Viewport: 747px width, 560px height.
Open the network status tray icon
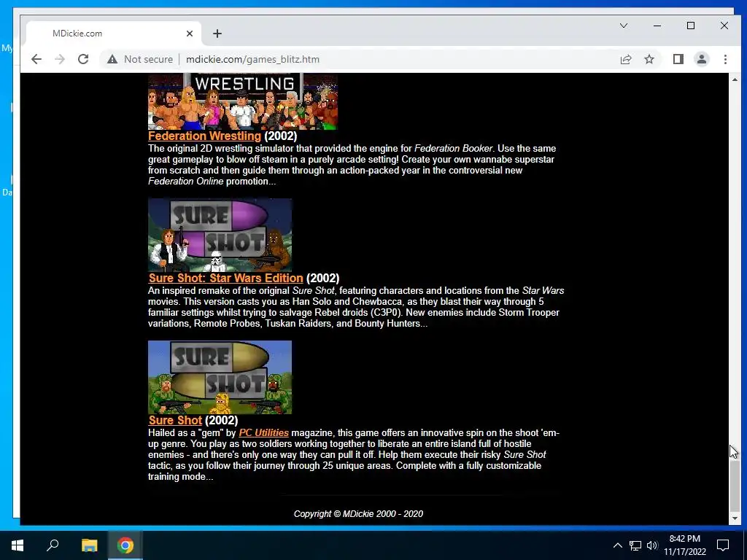pos(635,545)
